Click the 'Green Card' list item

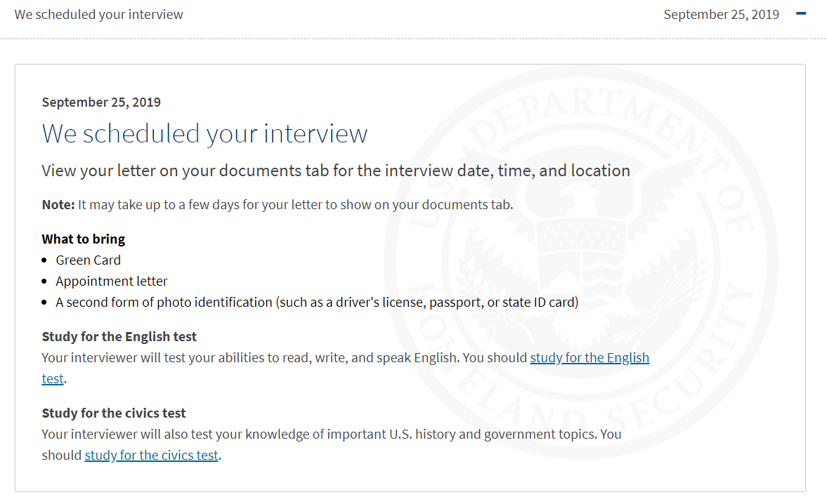pyautogui.click(x=88, y=260)
